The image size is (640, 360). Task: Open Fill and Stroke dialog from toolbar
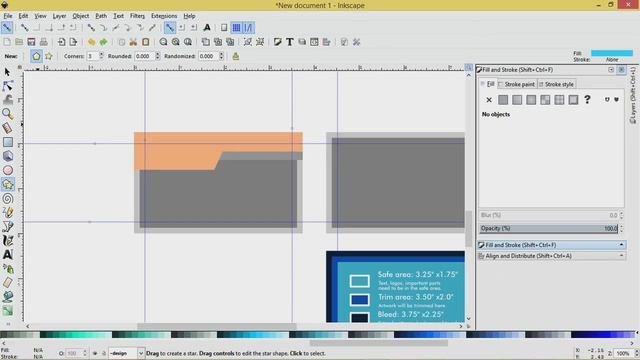tap(278, 42)
